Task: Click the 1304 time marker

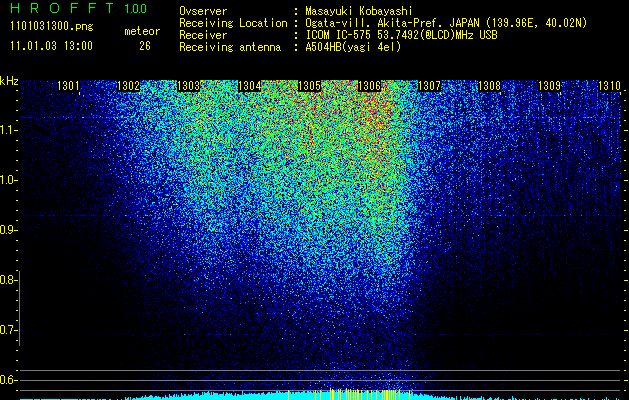Action: pyautogui.click(x=249, y=86)
